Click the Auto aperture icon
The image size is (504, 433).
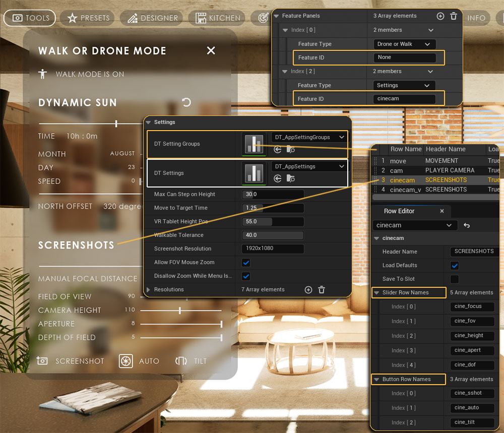(x=125, y=361)
